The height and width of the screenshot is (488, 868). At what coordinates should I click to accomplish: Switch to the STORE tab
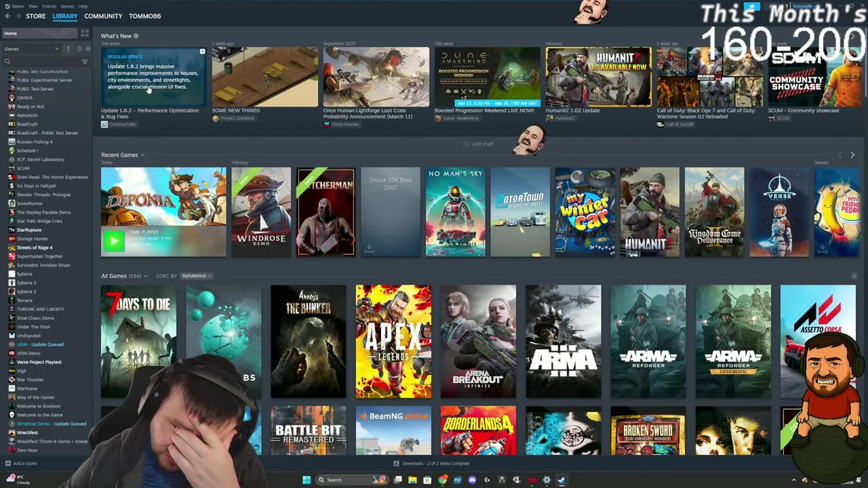pos(35,16)
